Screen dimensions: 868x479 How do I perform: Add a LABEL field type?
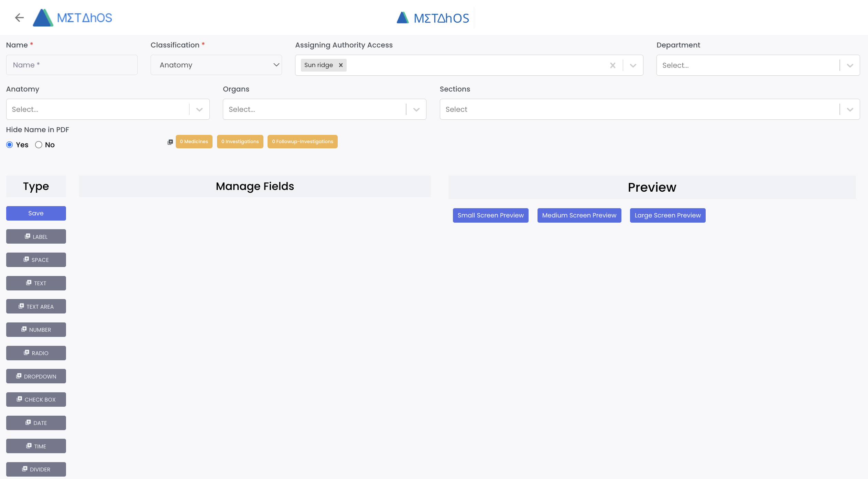36,236
